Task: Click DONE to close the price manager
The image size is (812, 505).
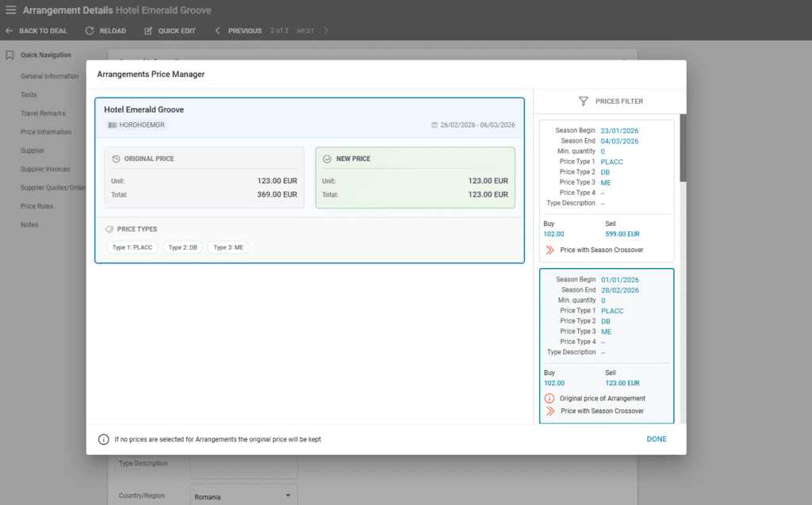Action: click(656, 438)
